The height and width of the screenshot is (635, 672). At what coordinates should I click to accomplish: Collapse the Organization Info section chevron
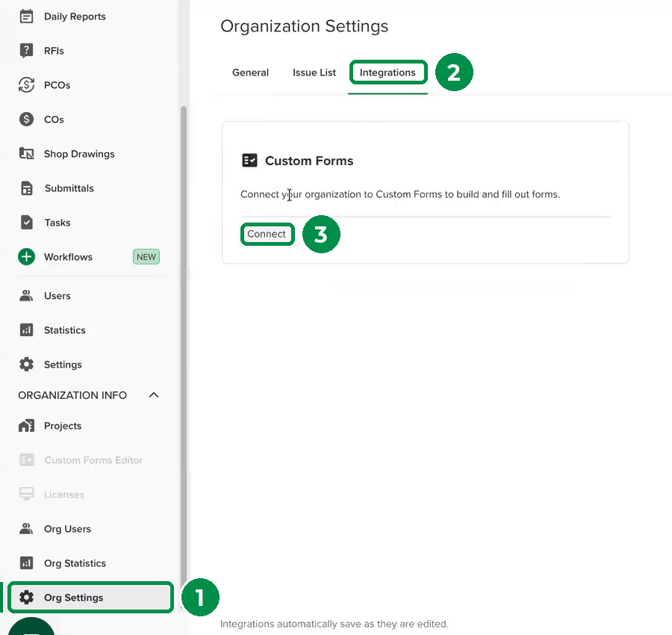154,395
